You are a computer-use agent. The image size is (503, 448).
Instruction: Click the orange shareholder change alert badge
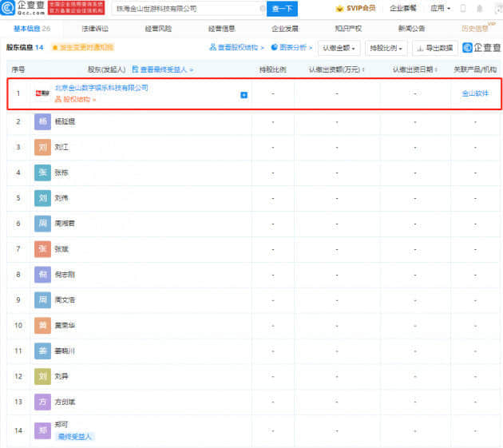82,47
